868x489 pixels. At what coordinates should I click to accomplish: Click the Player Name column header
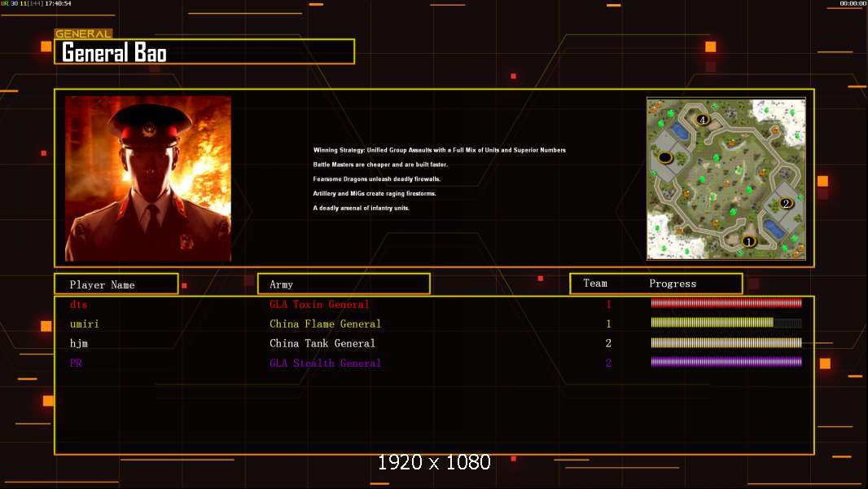(x=116, y=284)
